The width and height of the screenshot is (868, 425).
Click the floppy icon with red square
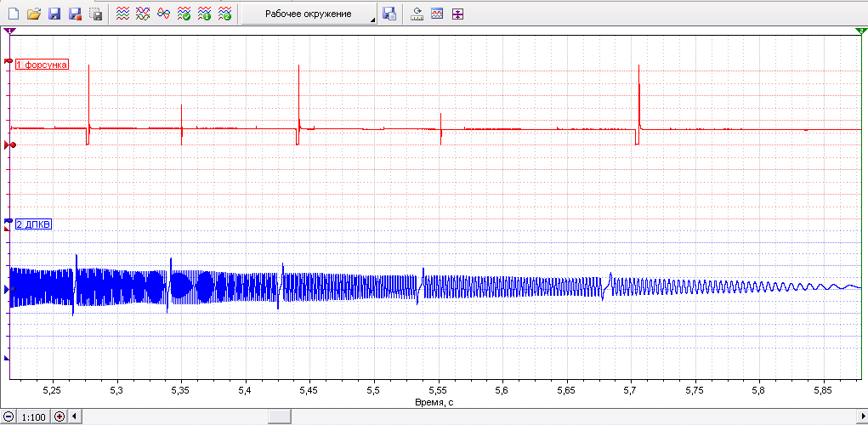(x=76, y=14)
